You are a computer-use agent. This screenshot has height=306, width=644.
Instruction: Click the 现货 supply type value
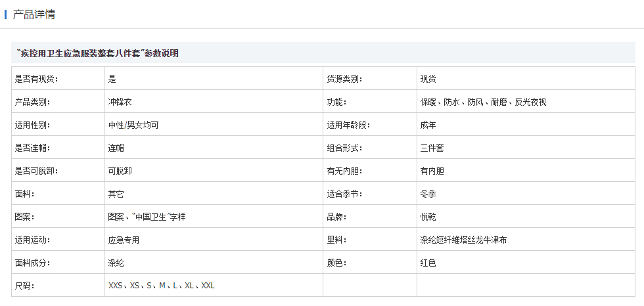[x=428, y=79]
